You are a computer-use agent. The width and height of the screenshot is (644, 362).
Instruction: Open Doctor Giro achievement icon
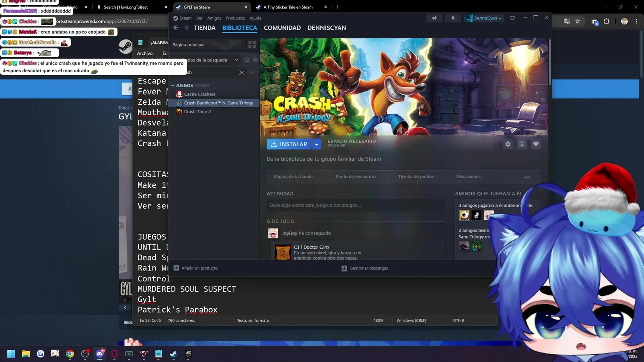pyautogui.click(x=283, y=252)
